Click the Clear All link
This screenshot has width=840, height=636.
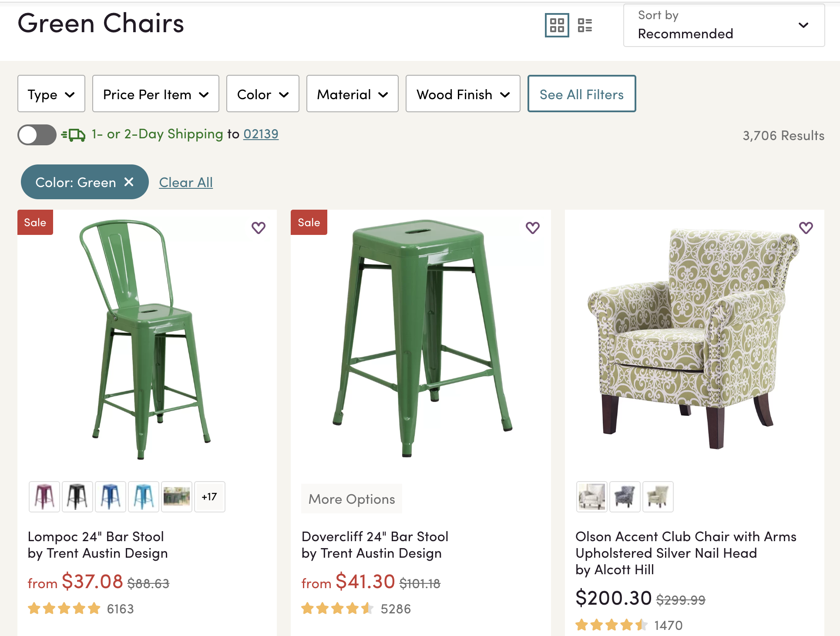click(x=186, y=182)
